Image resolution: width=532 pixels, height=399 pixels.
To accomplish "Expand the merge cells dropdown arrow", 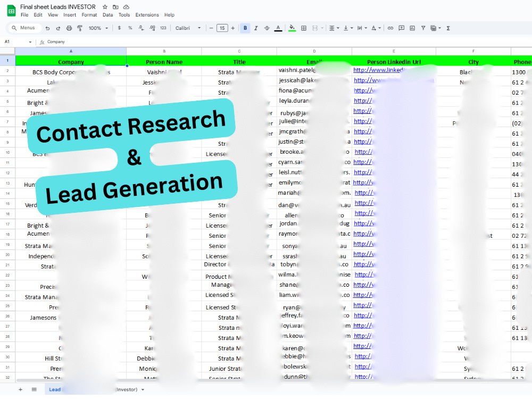I will pos(322,28).
